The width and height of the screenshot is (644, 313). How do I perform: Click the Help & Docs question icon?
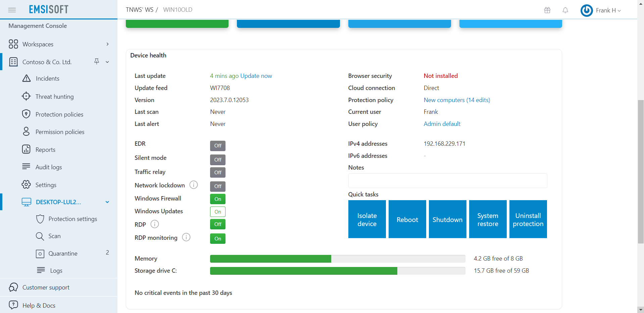13,305
